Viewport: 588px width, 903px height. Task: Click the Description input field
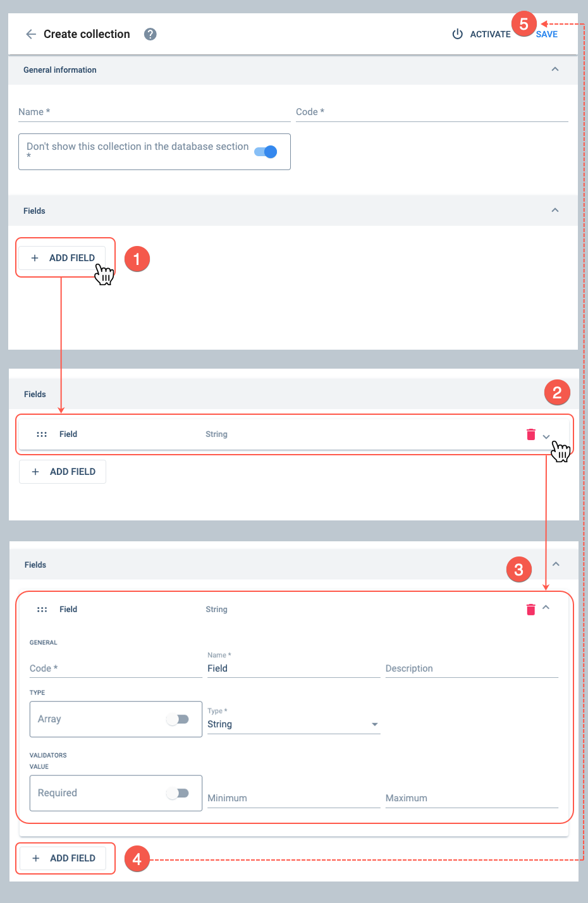point(472,668)
